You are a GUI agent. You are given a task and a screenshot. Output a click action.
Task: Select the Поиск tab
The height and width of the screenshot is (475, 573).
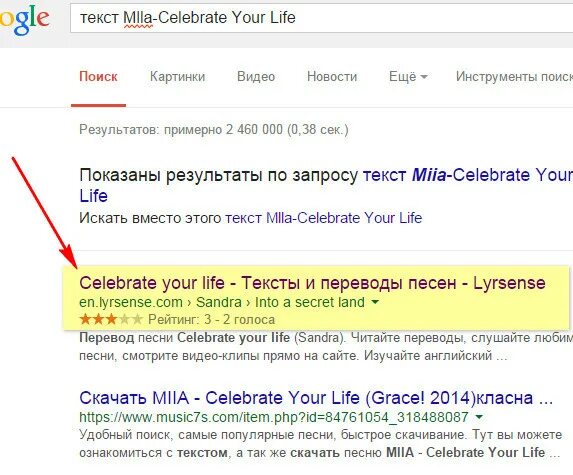pos(98,76)
